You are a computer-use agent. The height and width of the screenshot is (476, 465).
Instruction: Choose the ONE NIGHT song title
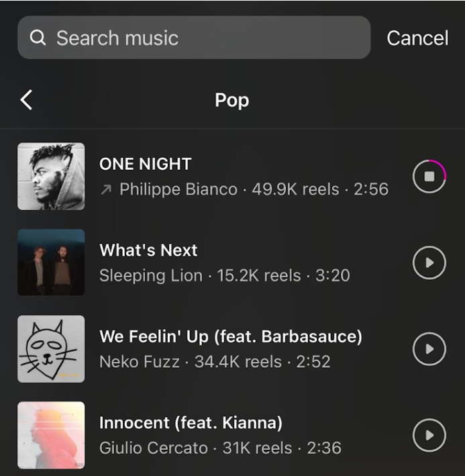point(145,164)
